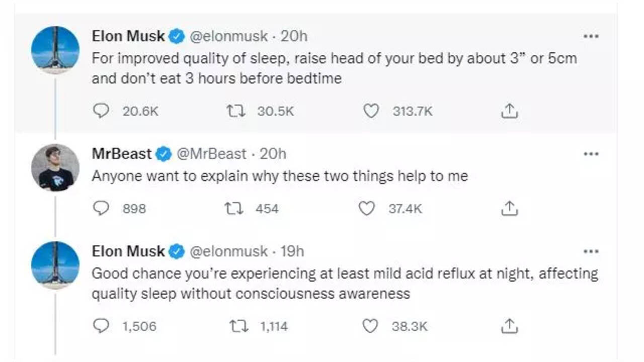Screen dimensions: 644x362
Task: Reply to MrBeast's tweet
Action: click(101, 208)
